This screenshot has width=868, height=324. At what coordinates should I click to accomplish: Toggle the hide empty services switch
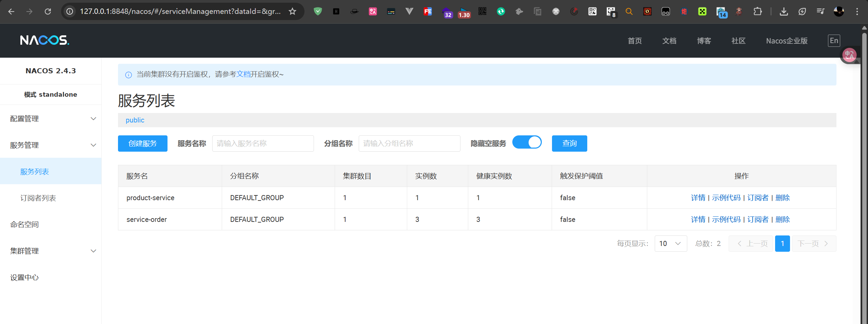tap(527, 142)
